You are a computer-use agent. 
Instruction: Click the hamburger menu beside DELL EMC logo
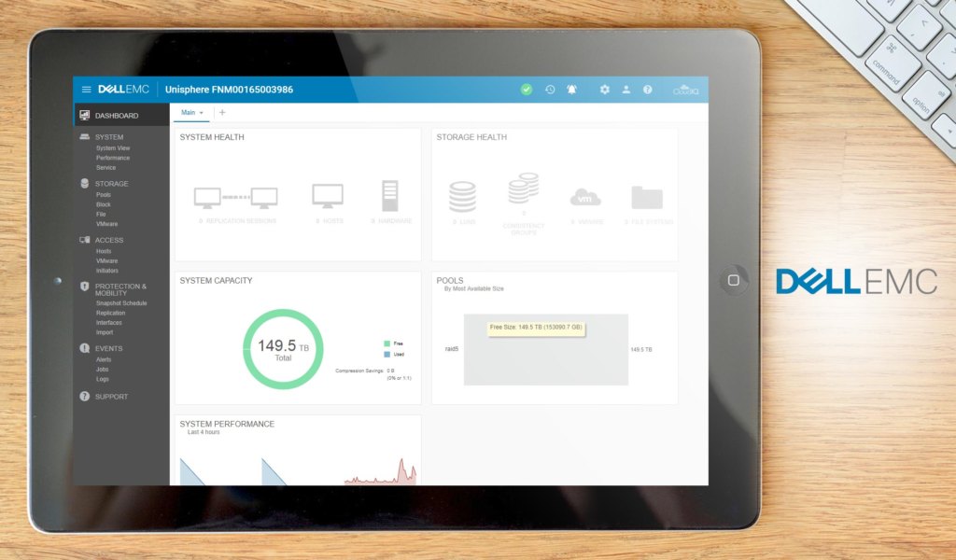coord(86,90)
